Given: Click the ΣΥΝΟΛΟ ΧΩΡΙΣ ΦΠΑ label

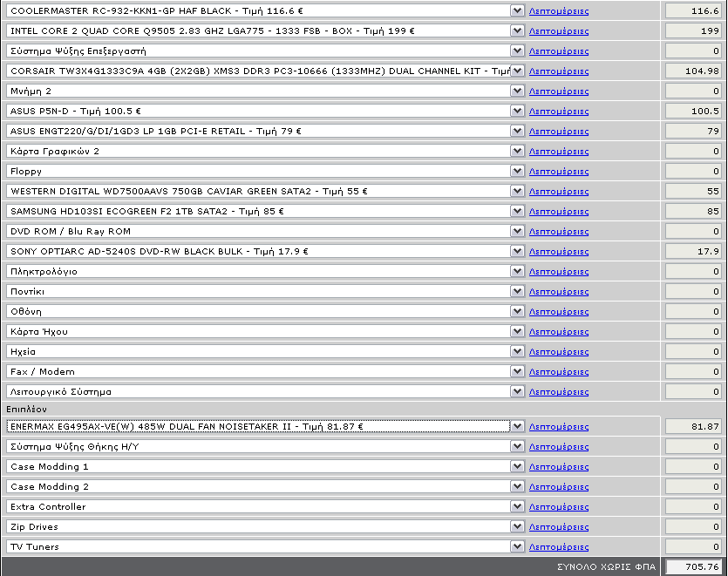Looking at the screenshot, I should 606,566.
